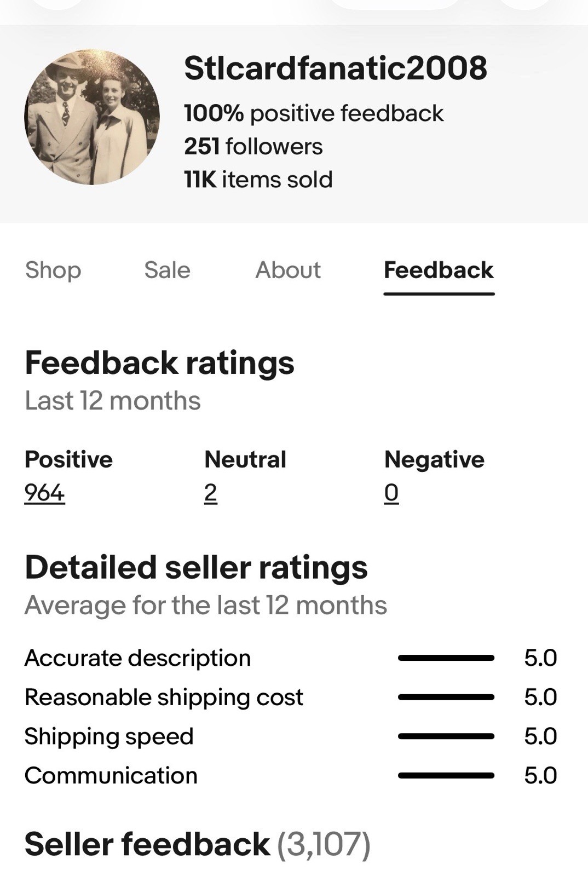This screenshot has width=588, height=876.
Task: Click the Reasonable shipping cost rating bar
Action: [446, 697]
